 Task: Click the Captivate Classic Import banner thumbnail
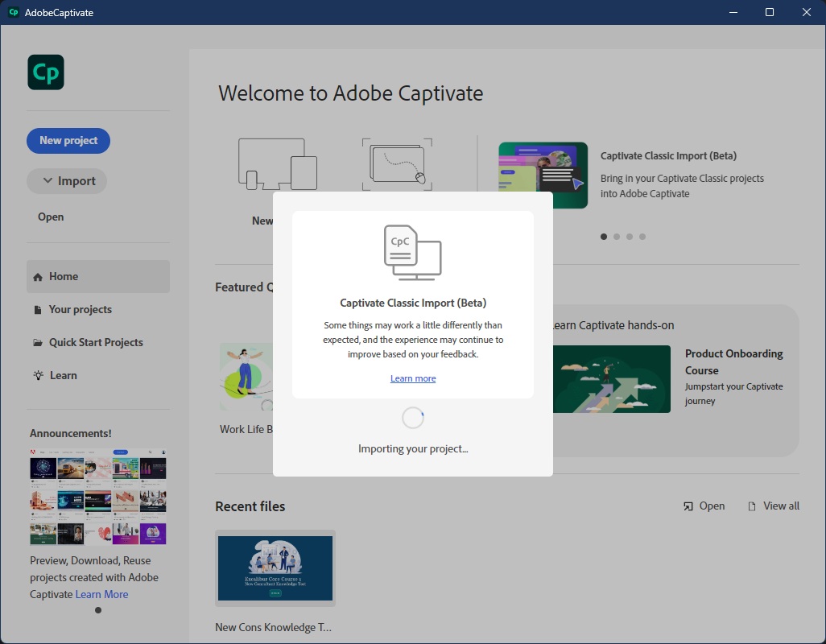(x=543, y=175)
